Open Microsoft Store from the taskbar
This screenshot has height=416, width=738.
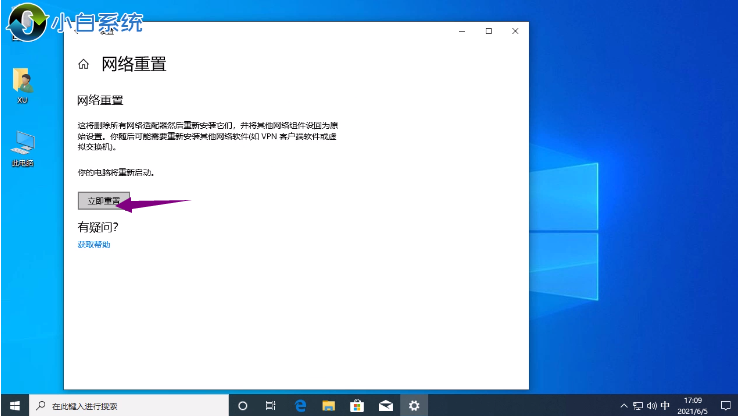click(x=357, y=406)
